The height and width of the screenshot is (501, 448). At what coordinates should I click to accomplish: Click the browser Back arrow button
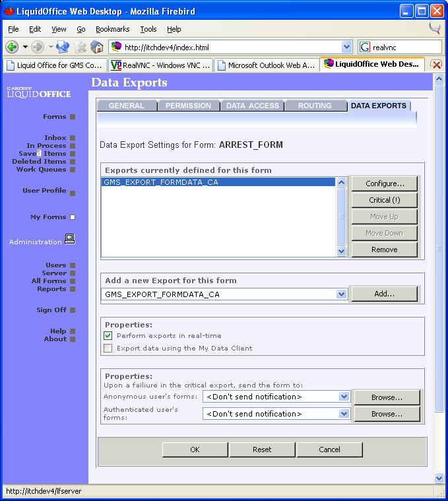coord(11,47)
